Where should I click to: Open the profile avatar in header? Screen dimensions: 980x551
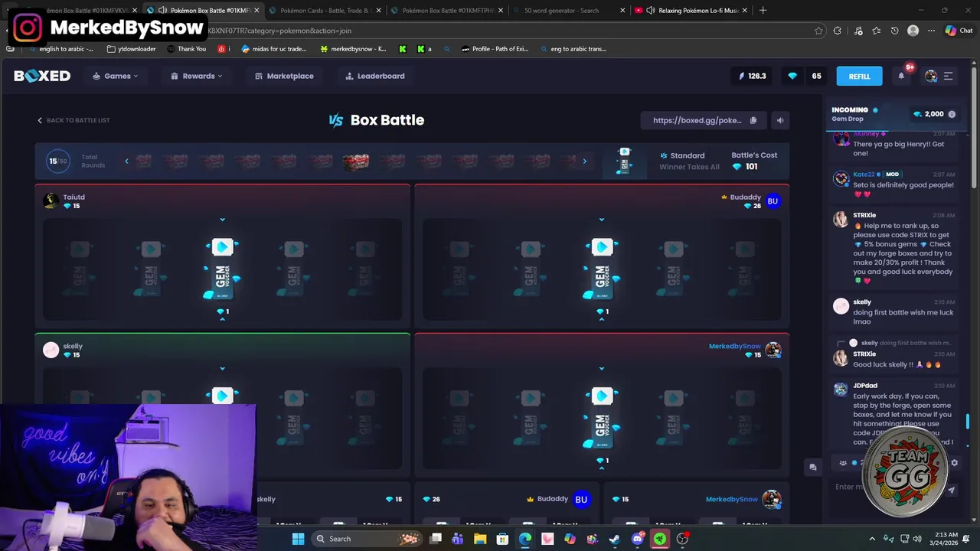click(931, 76)
